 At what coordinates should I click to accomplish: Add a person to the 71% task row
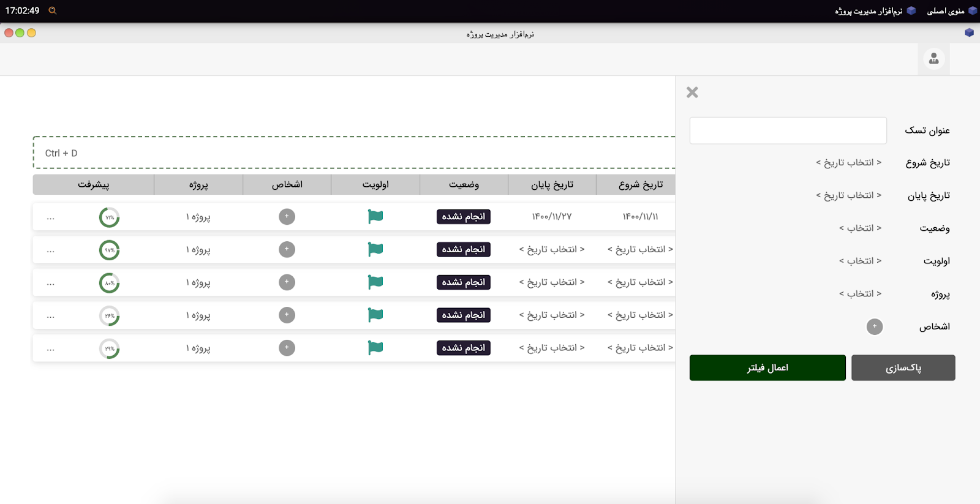pos(287,217)
